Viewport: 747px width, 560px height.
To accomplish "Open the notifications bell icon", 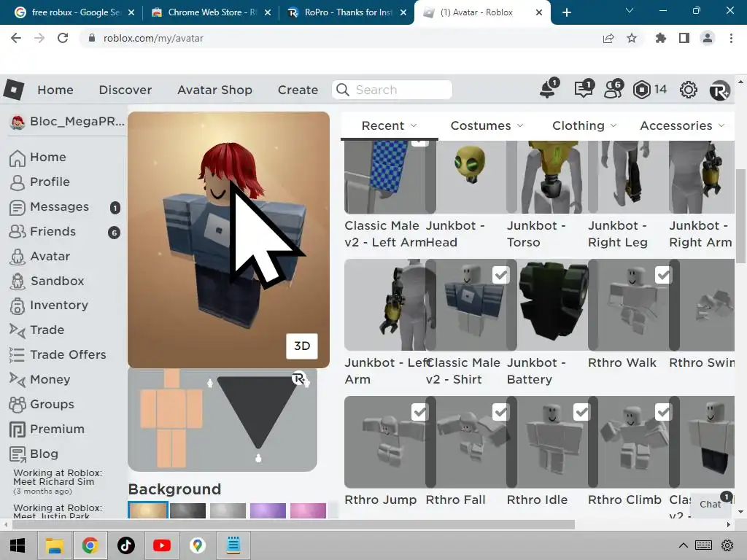I will (x=549, y=89).
